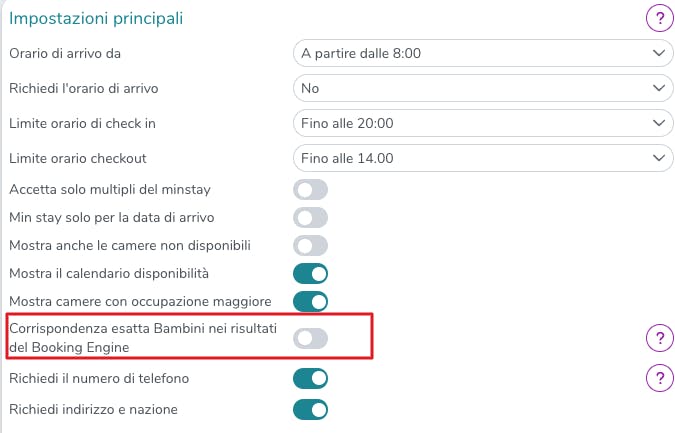Viewport: 675px width, 433px height.
Task: Click chevron arrow of 'A partire dalle 8:00'
Action: point(659,53)
